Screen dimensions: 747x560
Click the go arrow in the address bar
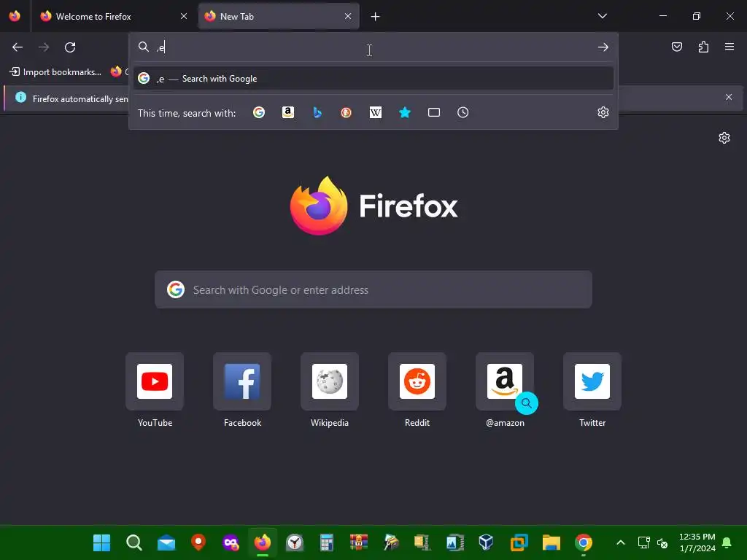pos(603,47)
